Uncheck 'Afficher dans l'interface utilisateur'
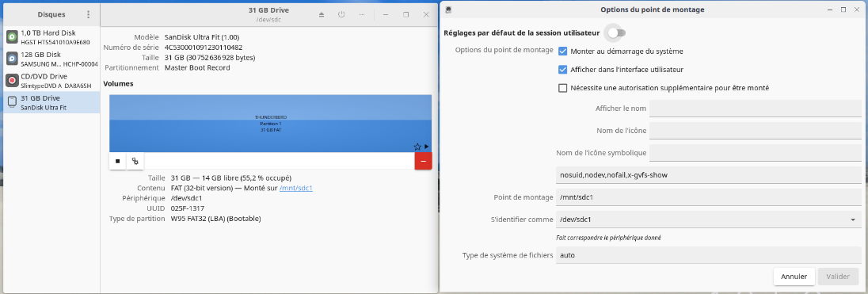Image resolution: width=868 pixels, height=294 pixels. tap(563, 70)
